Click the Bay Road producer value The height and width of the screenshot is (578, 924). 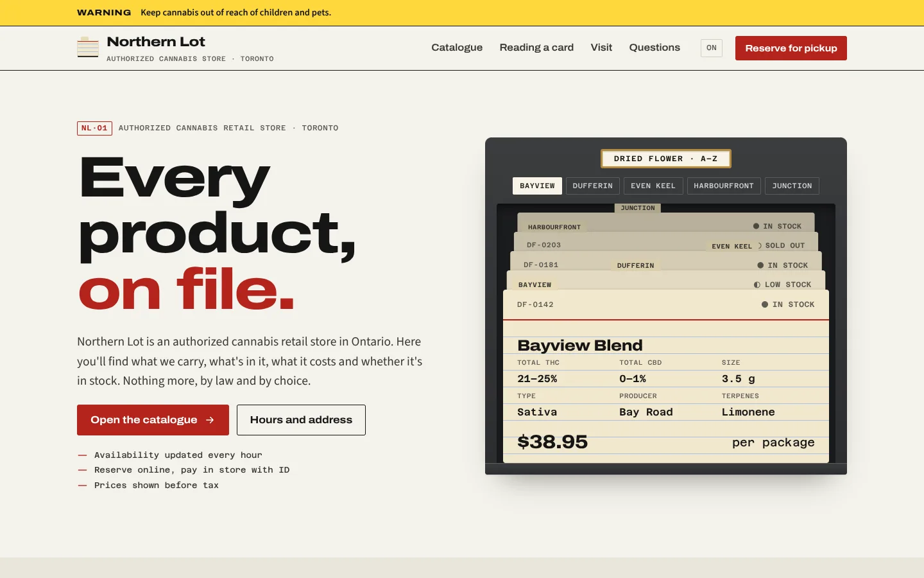pos(646,412)
